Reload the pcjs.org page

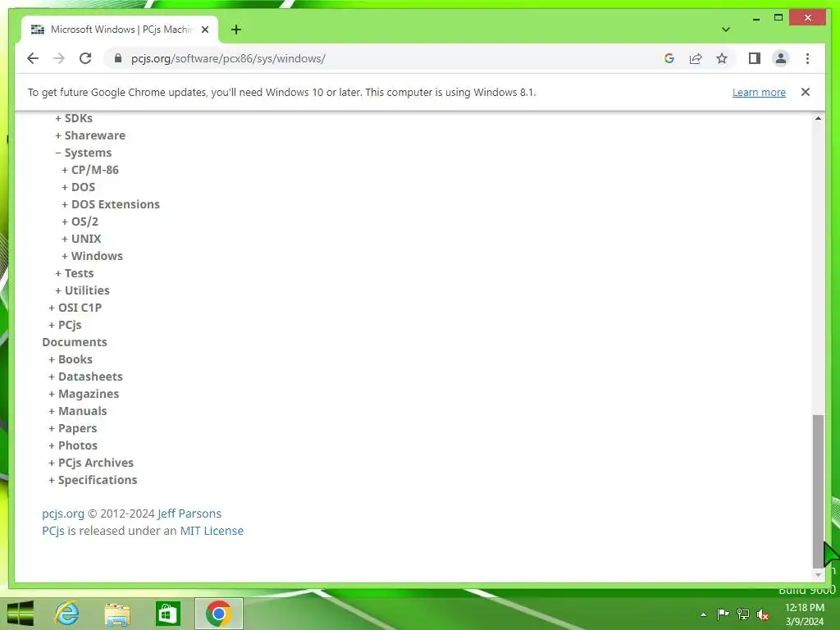pyautogui.click(x=85, y=58)
